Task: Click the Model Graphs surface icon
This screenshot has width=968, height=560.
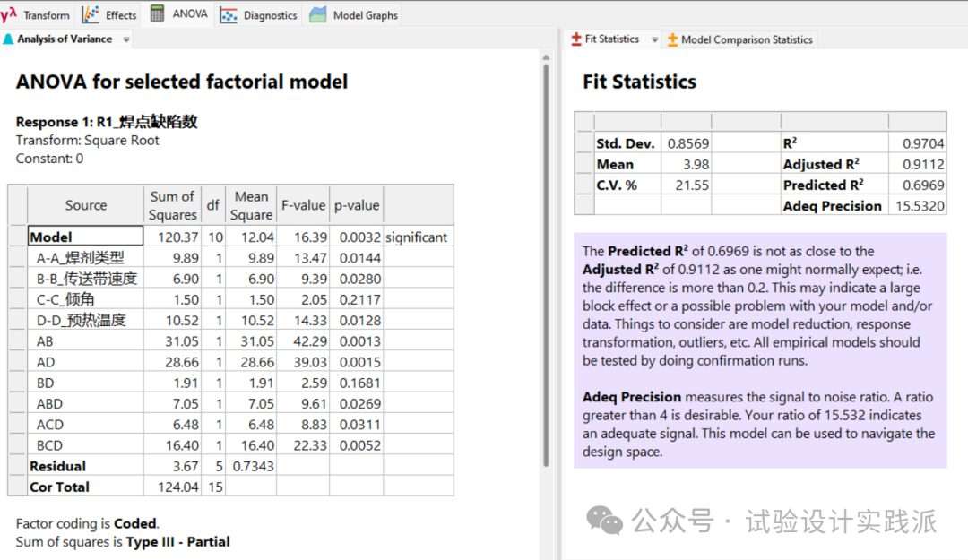Action: point(318,14)
